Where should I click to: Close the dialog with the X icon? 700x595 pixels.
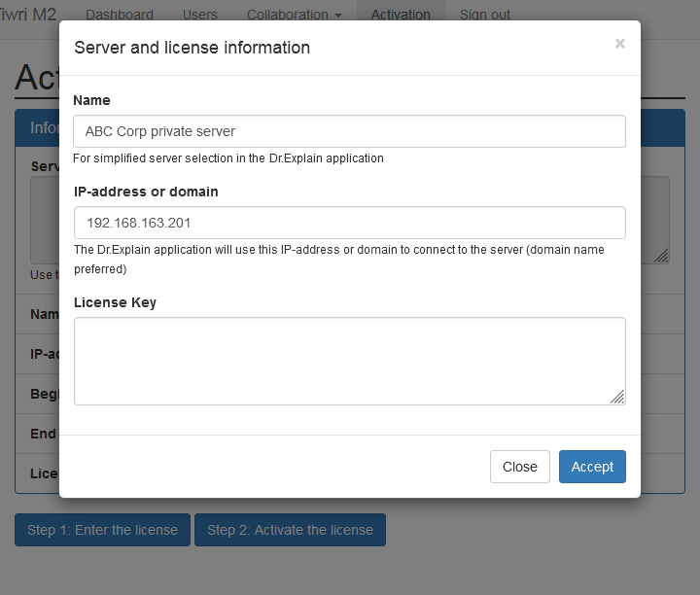[619, 44]
